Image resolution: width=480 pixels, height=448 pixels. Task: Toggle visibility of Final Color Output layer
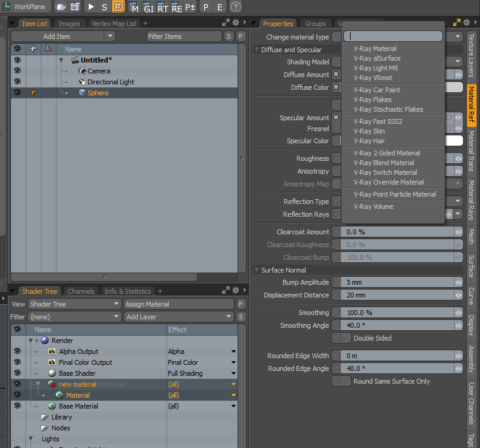point(18,362)
